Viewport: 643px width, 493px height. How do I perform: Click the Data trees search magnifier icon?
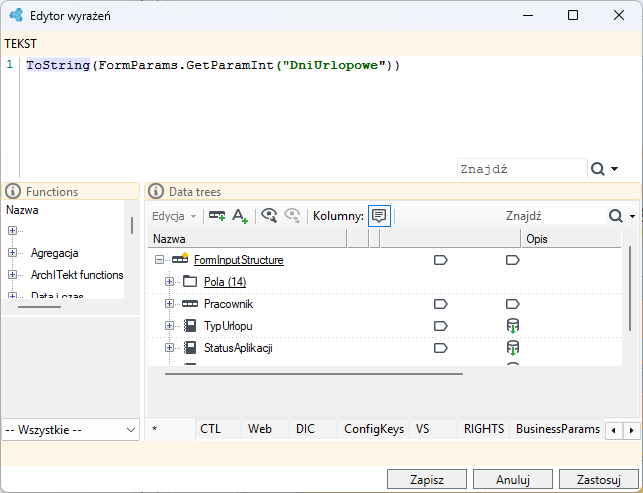click(x=616, y=216)
